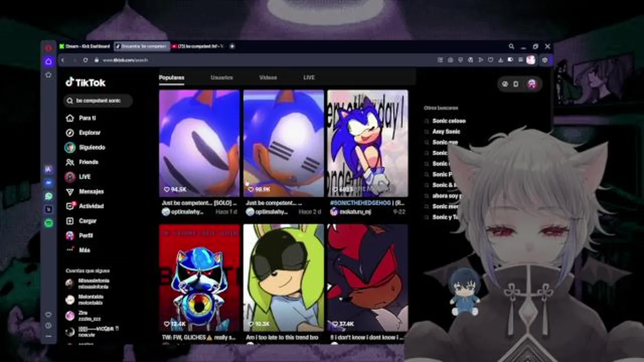Open Actividad notifications
644x362 pixels.
pos(85,206)
